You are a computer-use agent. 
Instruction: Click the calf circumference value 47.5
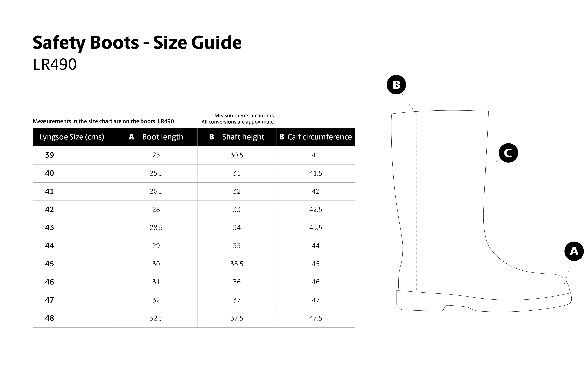coord(316,318)
